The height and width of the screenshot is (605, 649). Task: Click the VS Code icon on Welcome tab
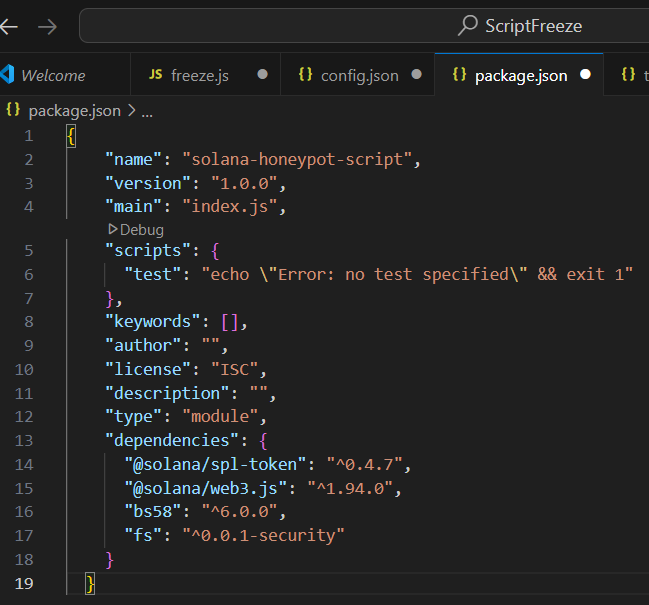coord(7,74)
